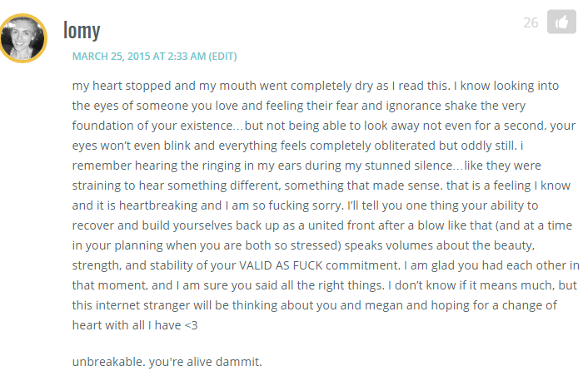The height and width of the screenshot is (371, 588).
Task: Open the March 25, 2015 timestamp permalink
Action: [x=139, y=57]
